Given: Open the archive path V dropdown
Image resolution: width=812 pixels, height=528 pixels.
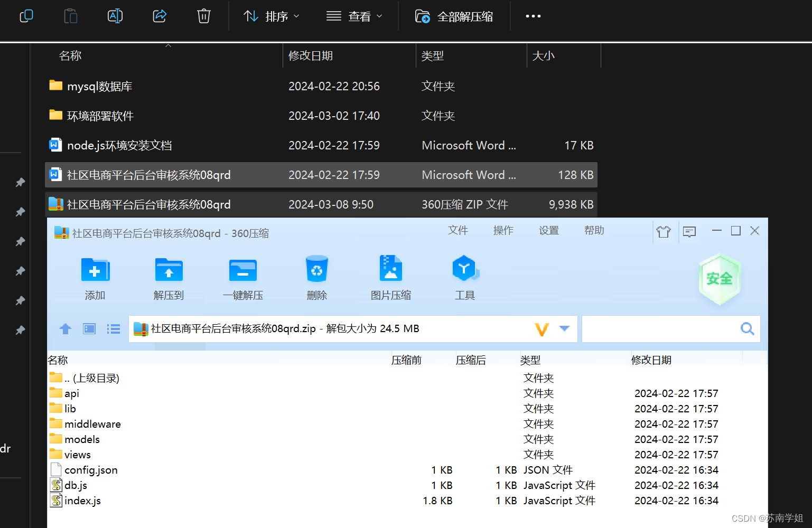Looking at the screenshot, I should pos(542,328).
